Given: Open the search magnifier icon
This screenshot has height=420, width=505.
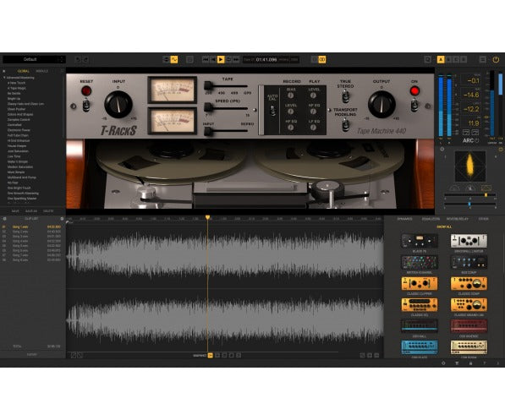Looking at the screenshot, I should pos(427,59).
